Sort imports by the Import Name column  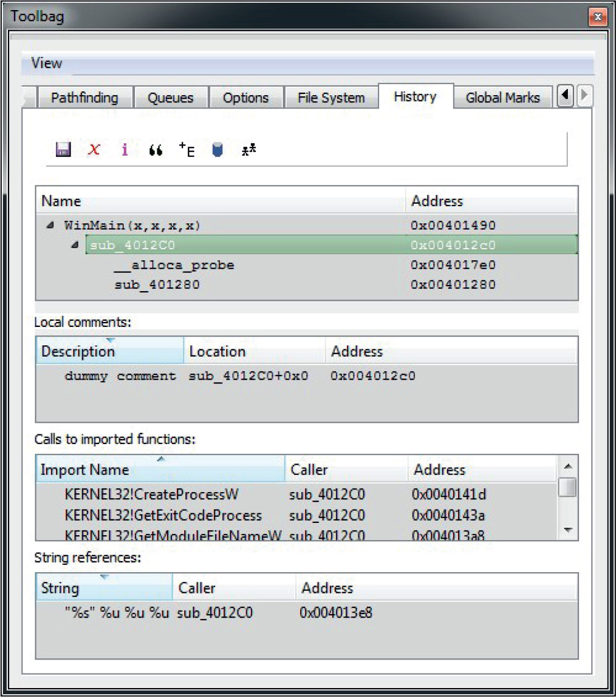161,469
